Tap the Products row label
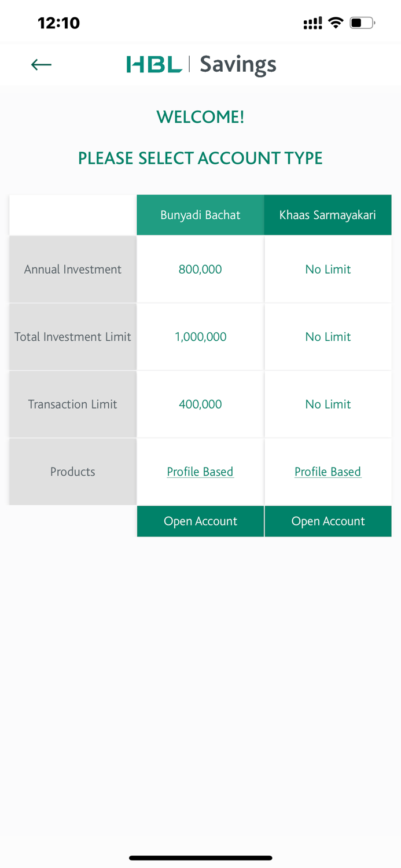 pos(72,472)
